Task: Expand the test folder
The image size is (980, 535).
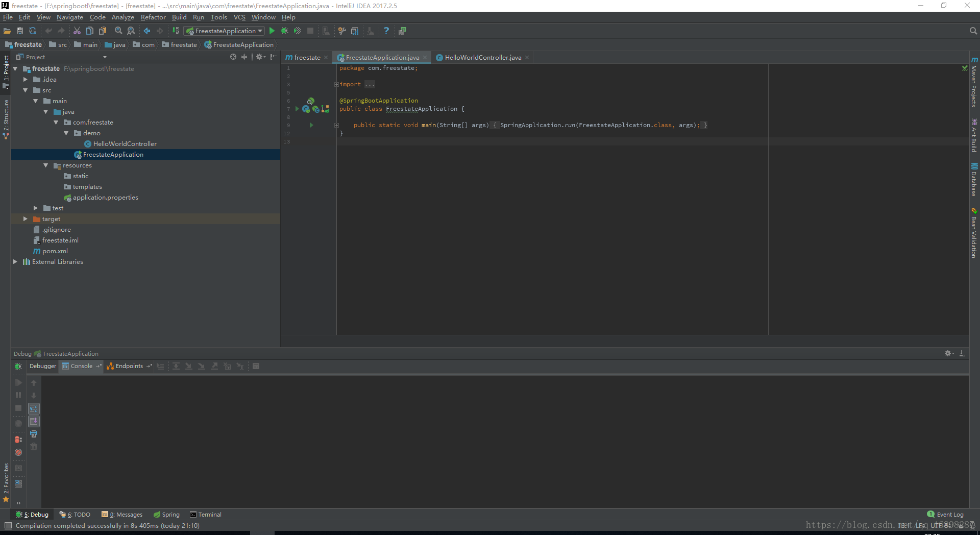Action: 36,208
